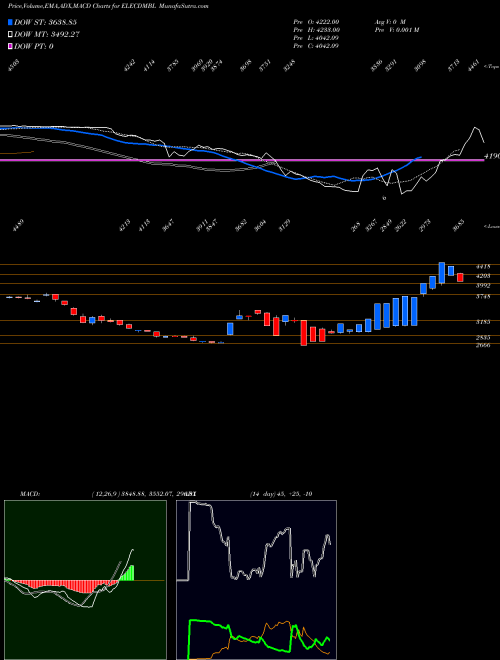The image size is (500, 660).
Task: Click the Pre V: 0.001 M text
Action: coord(396,30)
